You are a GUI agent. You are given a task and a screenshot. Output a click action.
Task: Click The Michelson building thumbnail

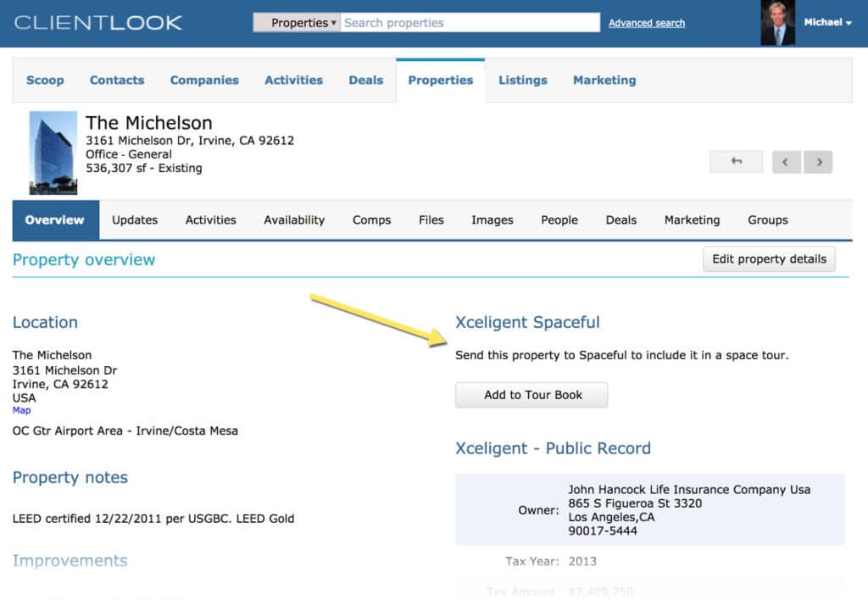coord(53,153)
